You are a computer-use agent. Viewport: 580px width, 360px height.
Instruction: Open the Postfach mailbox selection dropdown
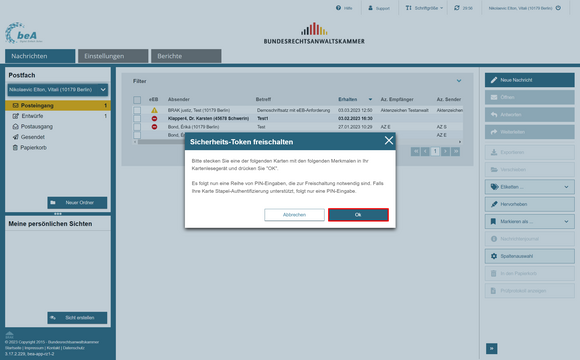click(x=58, y=90)
